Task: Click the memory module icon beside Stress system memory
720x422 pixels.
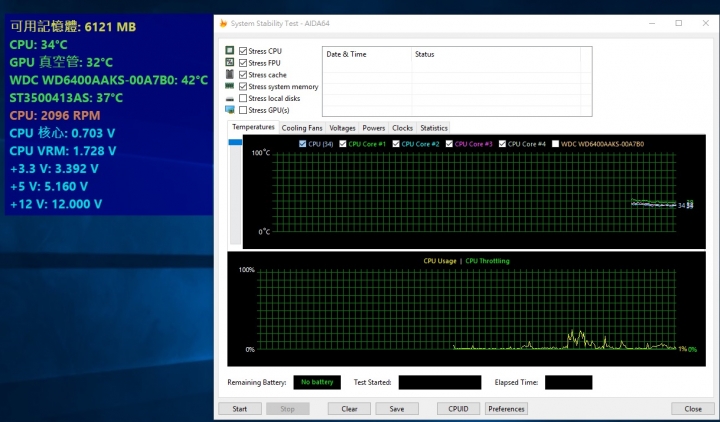Action: point(230,86)
